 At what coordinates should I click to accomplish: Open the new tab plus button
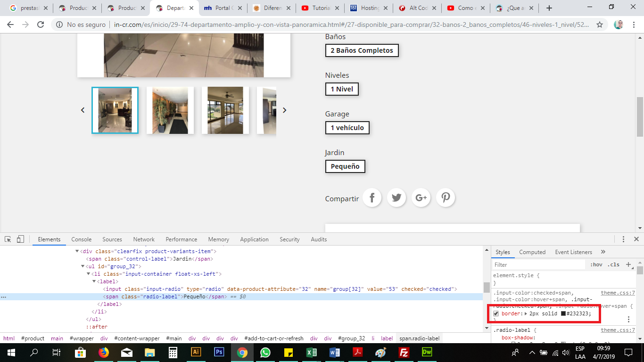pyautogui.click(x=549, y=8)
